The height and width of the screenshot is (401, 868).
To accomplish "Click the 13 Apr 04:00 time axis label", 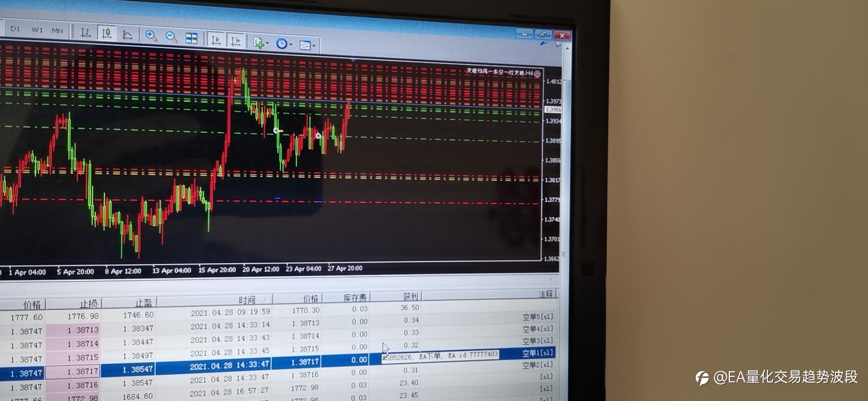I will point(172,270).
